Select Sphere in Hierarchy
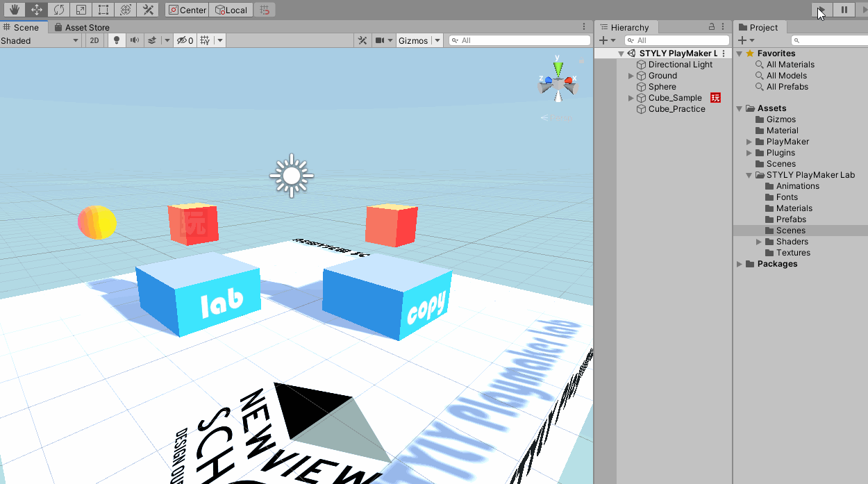 [663, 87]
